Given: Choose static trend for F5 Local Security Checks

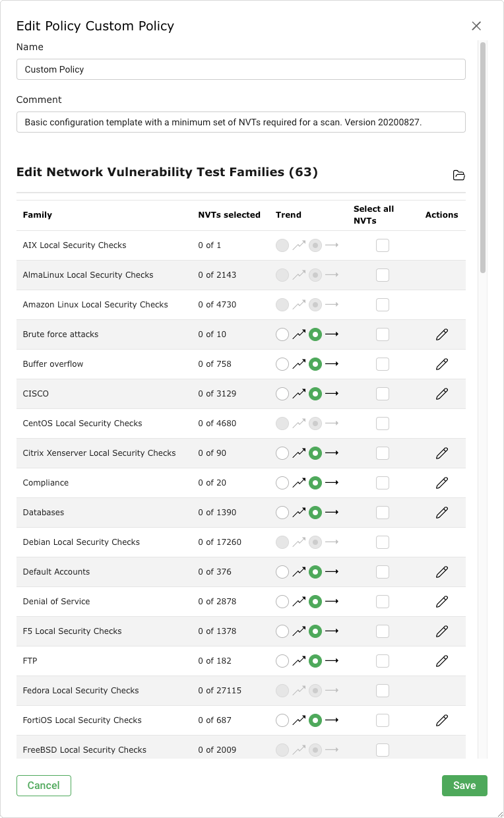Looking at the screenshot, I should pos(315,631).
